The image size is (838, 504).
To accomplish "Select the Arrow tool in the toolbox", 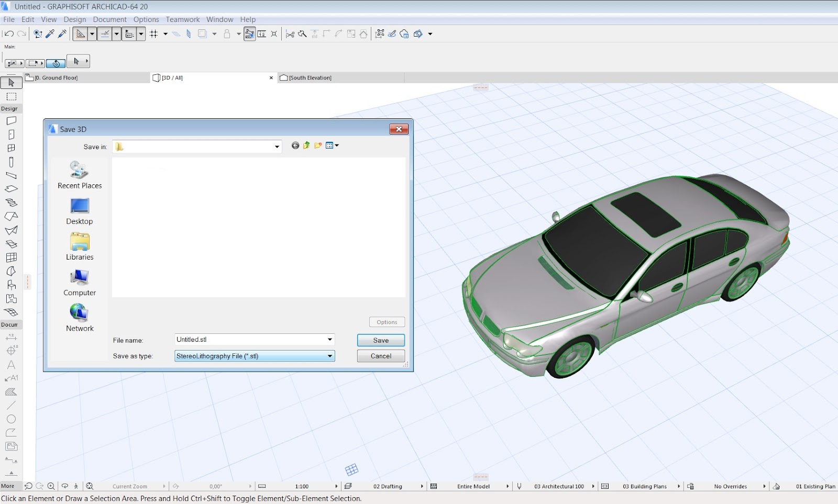I will (x=11, y=82).
